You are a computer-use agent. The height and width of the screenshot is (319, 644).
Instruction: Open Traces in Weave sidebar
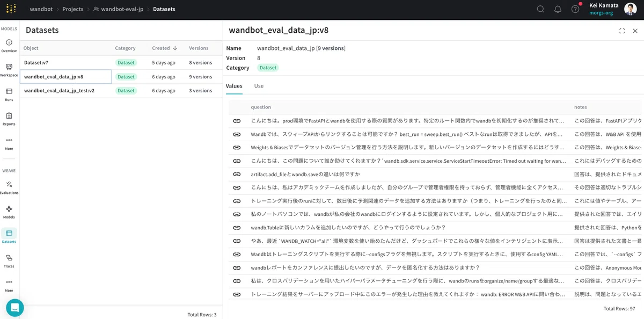pos(9,261)
